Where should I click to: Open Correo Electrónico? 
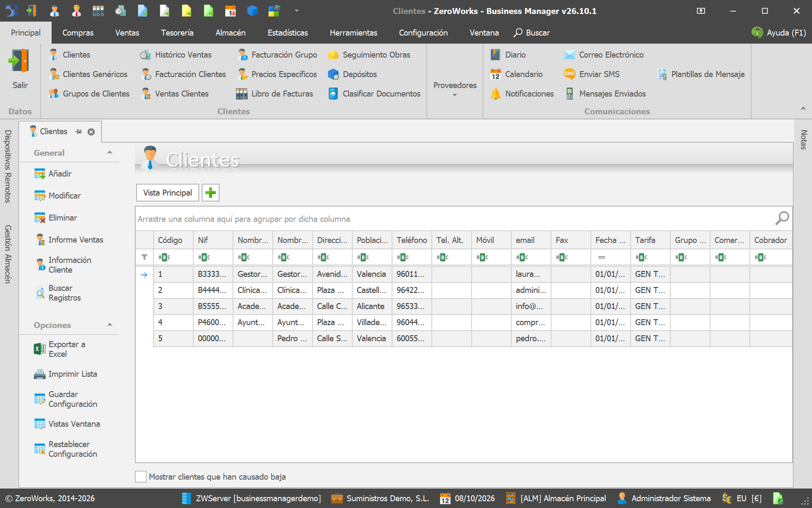click(x=604, y=55)
